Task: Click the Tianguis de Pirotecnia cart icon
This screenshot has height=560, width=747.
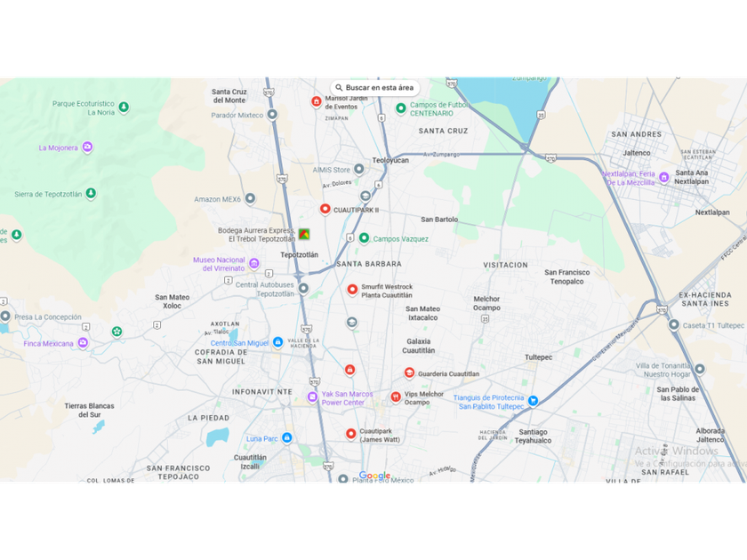Action: (x=533, y=401)
